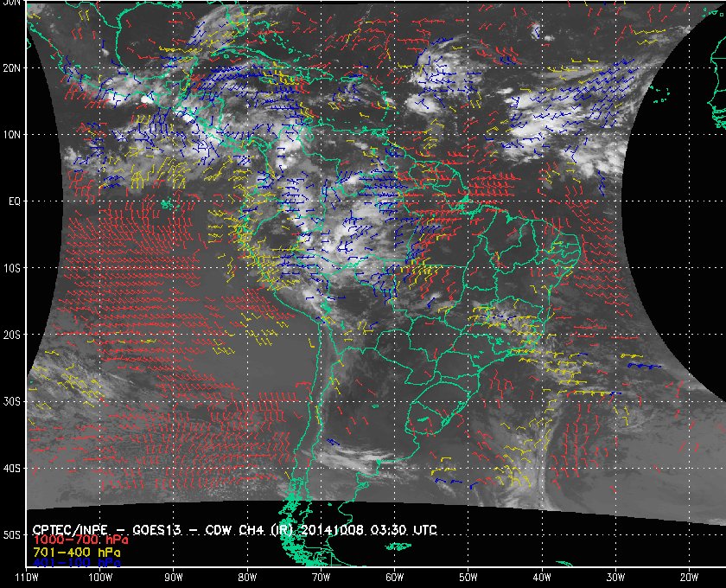Click the 20S latitude label

click(11, 335)
